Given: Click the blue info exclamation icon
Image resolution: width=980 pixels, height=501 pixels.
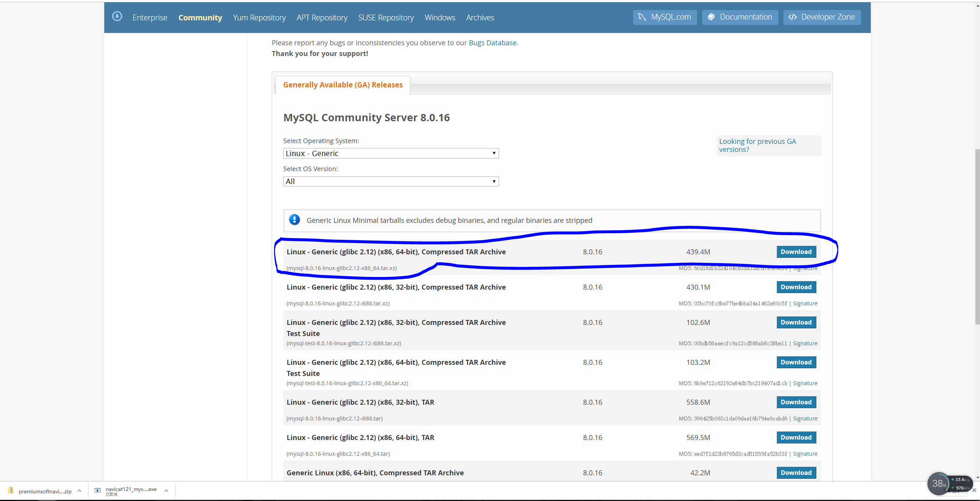Looking at the screenshot, I should (x=294, y=220).
